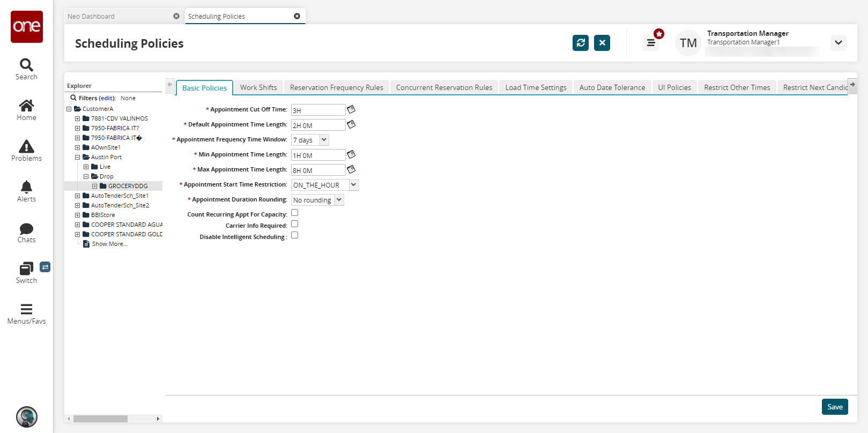Expand the GROCERYDDG tree node

[x=95, y=186]
